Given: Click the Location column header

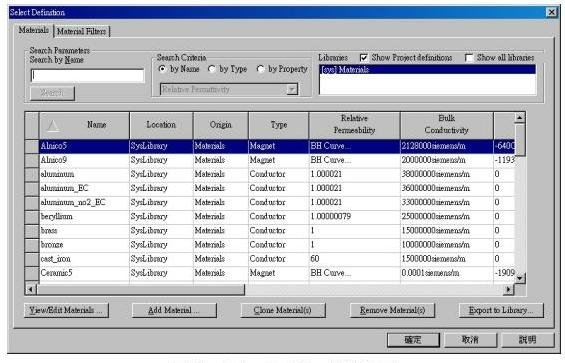Looking at the screenshot, I should point(161,125).
